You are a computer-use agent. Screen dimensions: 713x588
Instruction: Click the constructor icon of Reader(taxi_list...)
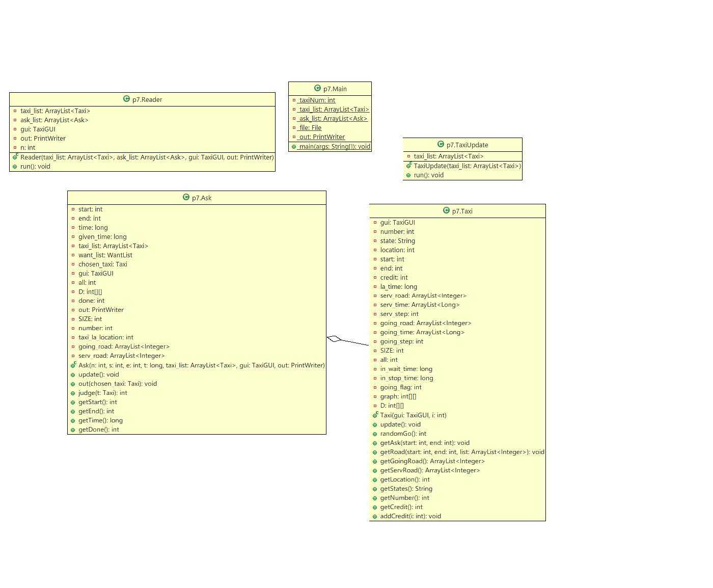(x=15, y=156)
